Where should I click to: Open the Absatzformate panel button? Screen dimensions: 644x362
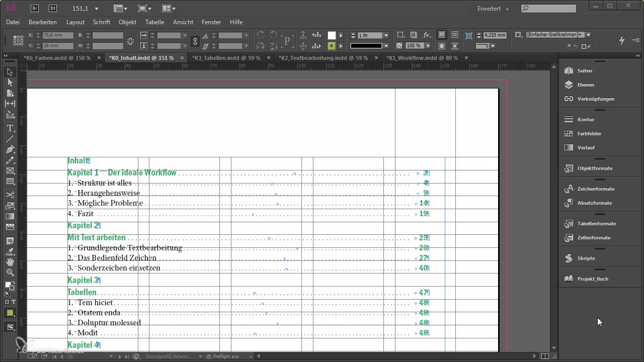coord(595,203)
